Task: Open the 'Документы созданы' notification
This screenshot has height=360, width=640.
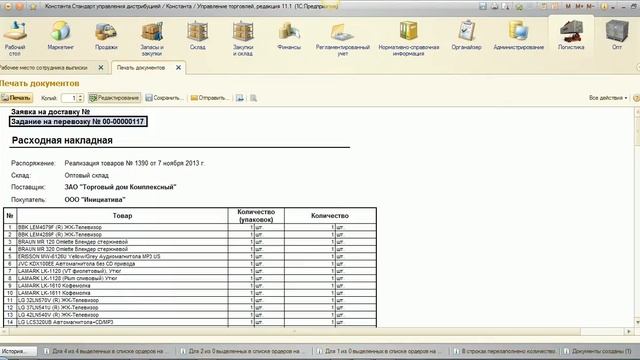Action: coord(598,351)
